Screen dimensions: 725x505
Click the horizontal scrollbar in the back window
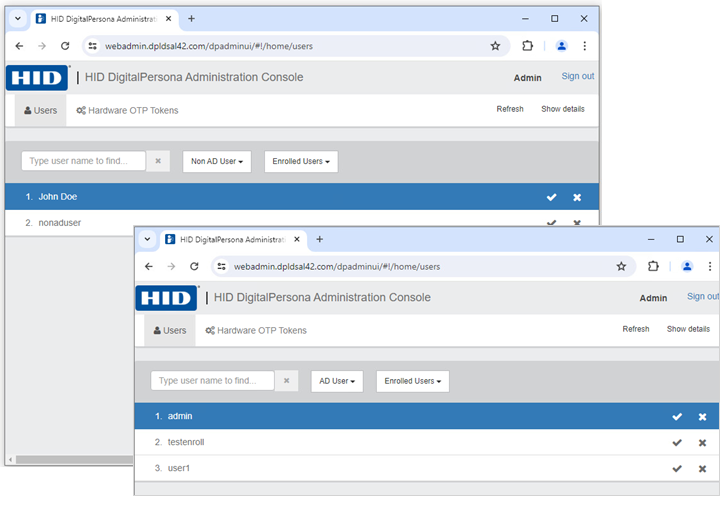[70, 459]
